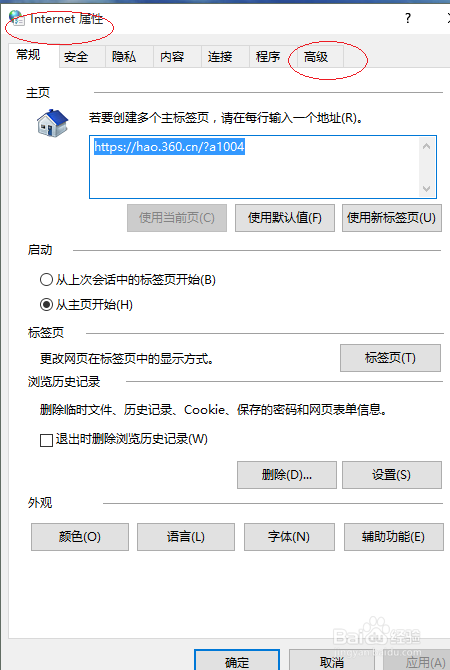Viewport: 450px width, 670px height.
Task: Open the 连接 tab
Action: [220, 57]
